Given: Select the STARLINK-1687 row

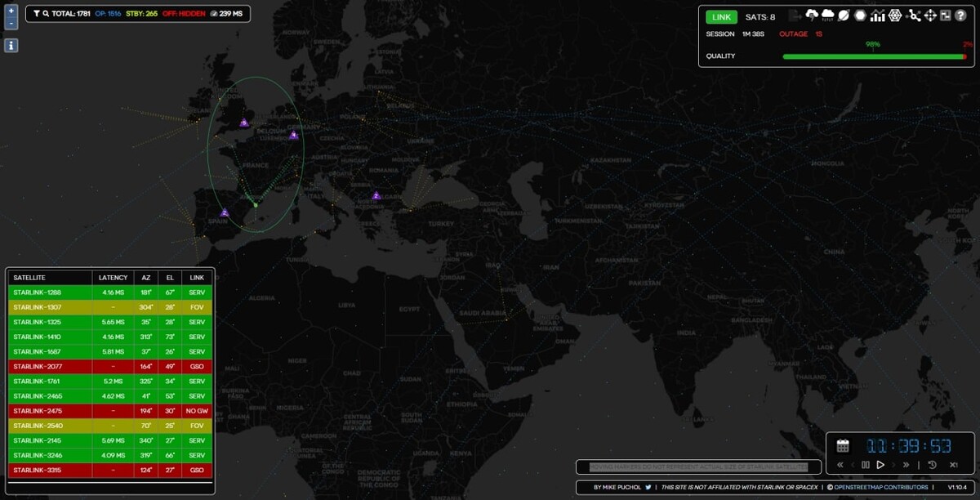Looking at the screenshot, I should tap(110, 351).
